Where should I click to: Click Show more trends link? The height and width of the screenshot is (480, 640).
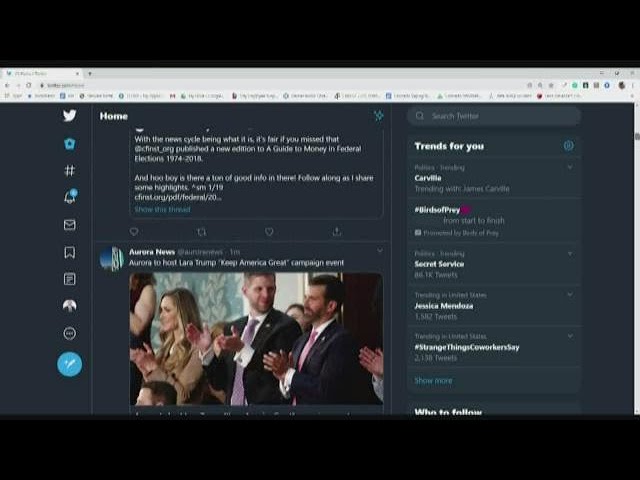[433, 380]
